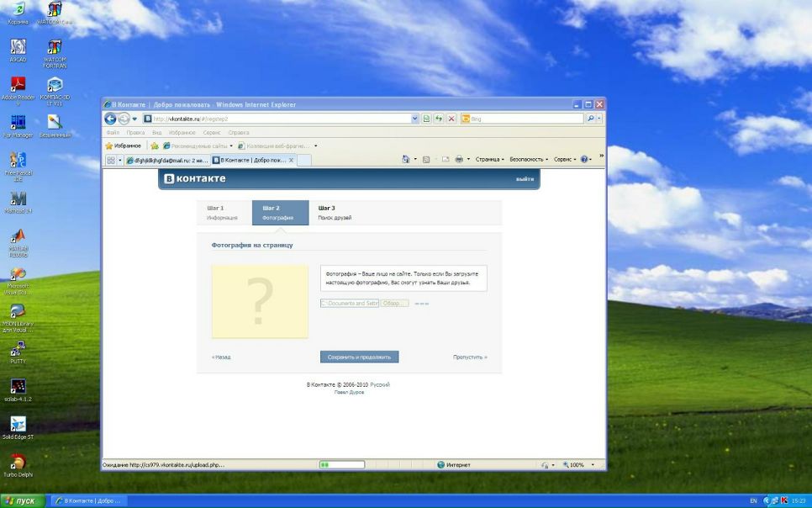The image size is (812, 508).
Task: Click the Сохранить и продолжить button
Action: point(359,357)
